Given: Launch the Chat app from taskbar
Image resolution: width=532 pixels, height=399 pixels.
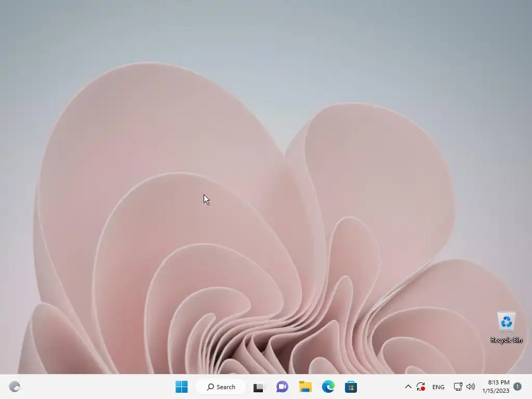Looking at the screenshot, I should pos(282,387).
